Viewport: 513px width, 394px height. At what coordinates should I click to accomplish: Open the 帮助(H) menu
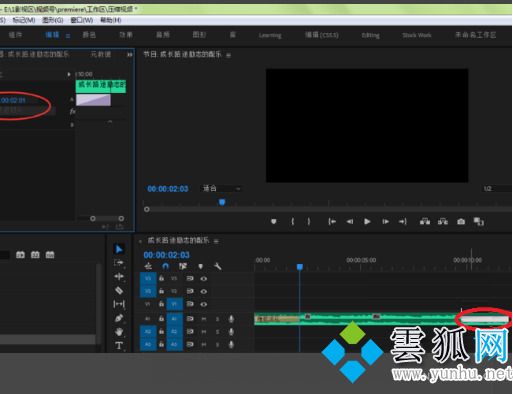[x=111, y=20]
